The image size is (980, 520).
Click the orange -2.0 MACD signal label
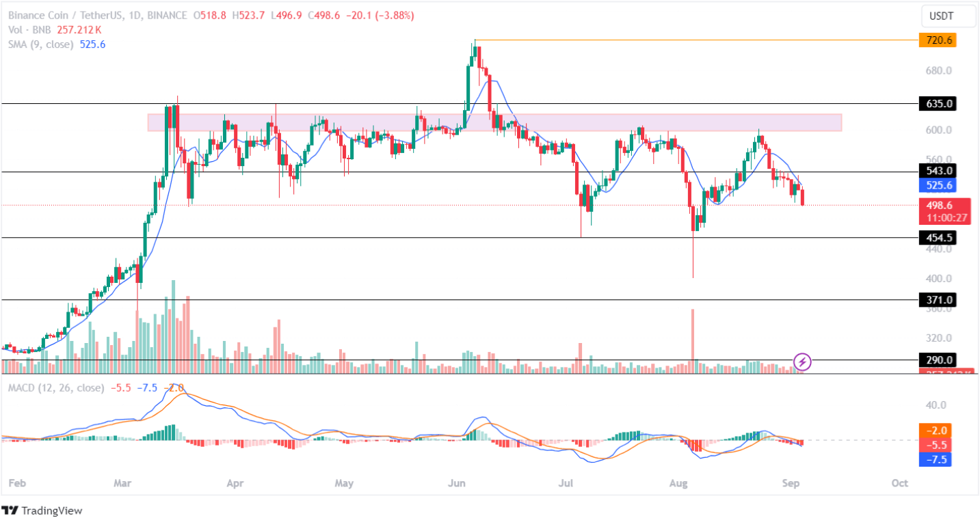(936, 430)
